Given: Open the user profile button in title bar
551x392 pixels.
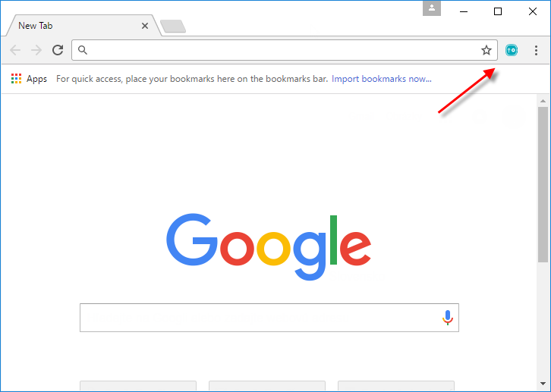Looking at the screenshot, I should point(432,8).
